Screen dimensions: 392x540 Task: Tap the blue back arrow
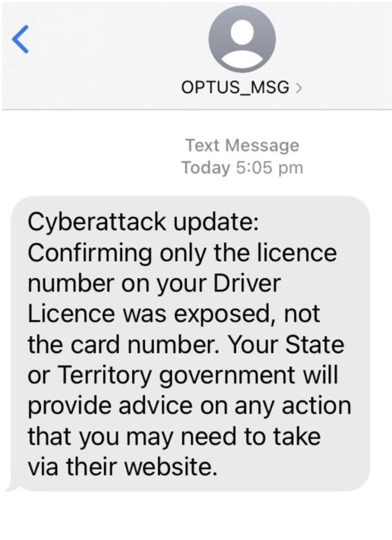(21, 40)
